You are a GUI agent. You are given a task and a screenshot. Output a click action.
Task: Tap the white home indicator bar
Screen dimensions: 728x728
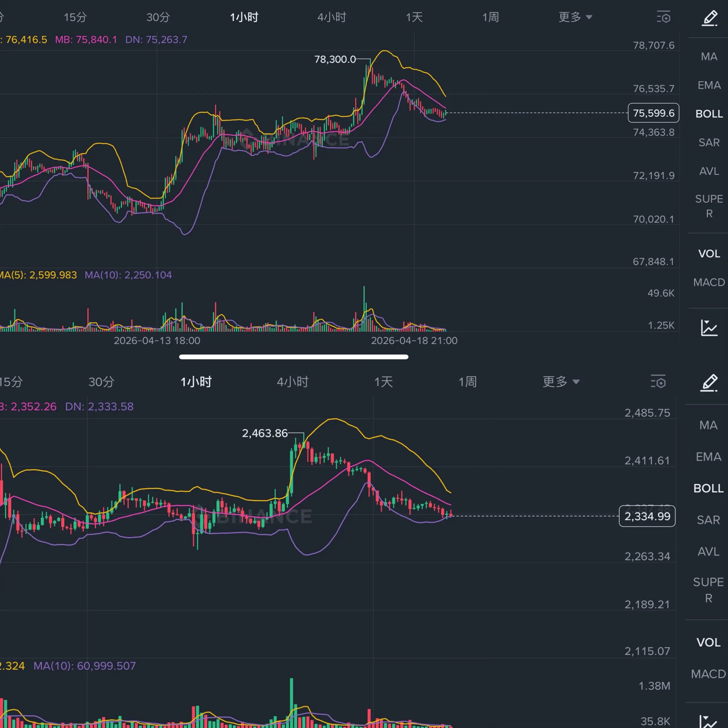(293, 357)
